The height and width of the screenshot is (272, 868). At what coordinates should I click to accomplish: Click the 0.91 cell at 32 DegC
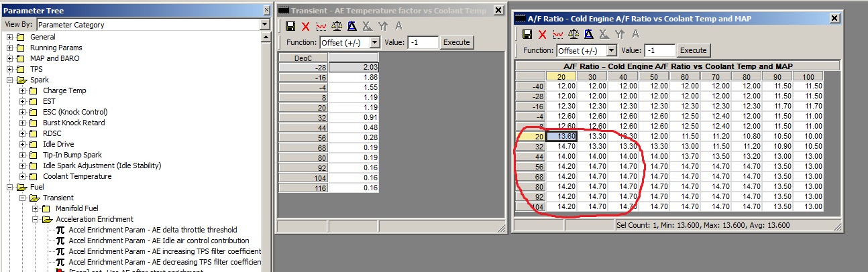354,117
